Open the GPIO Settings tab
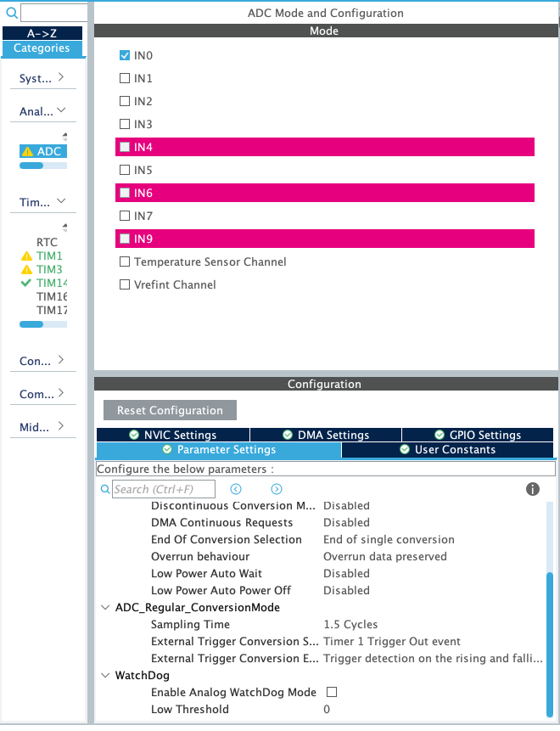Screen dimensions: 560x731 click(x=478, y=435)
